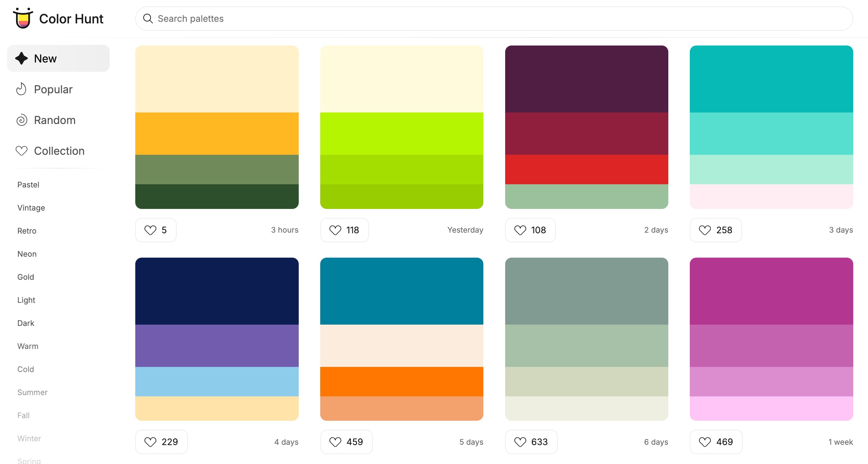Like the palette with 108 likes
This screenshot has height=464, width=868.
pyautogui.click(x=530, y=230)
